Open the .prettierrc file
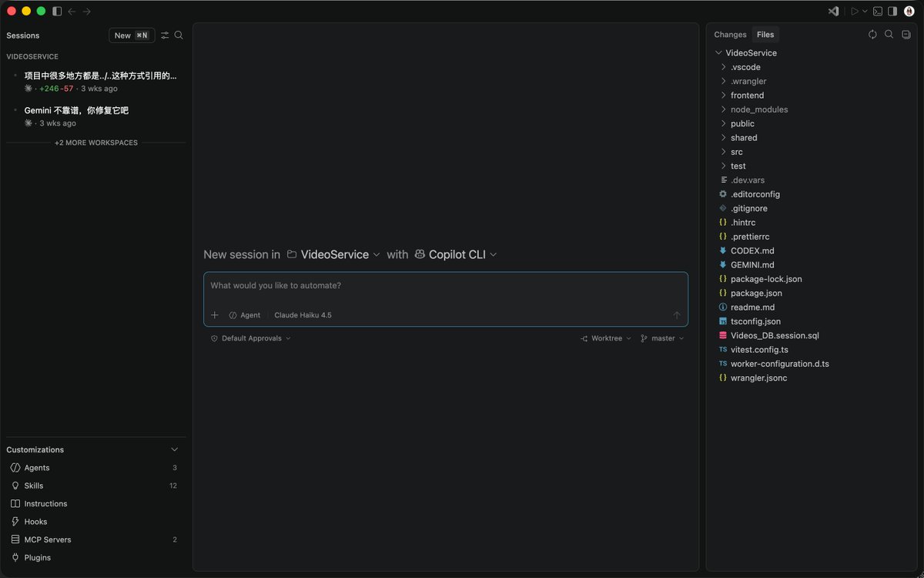924x578 pixels. coord(812,237)
